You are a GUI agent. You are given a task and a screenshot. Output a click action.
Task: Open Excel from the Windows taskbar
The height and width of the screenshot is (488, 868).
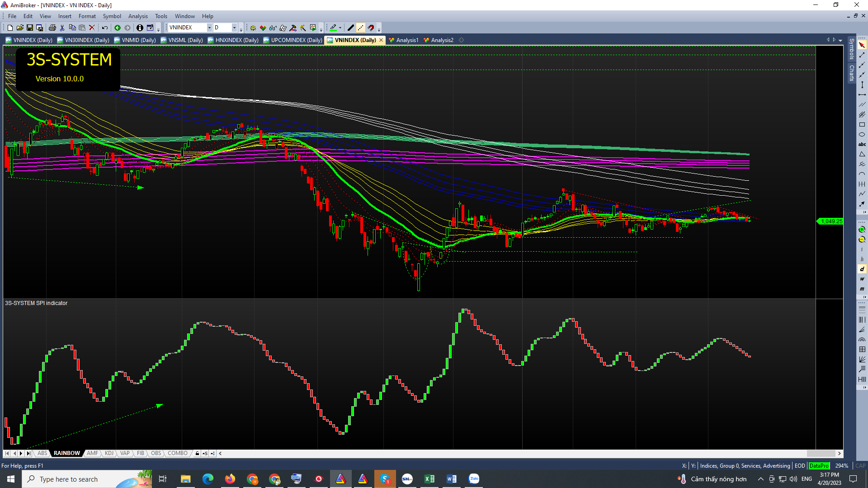click(429, 479)
